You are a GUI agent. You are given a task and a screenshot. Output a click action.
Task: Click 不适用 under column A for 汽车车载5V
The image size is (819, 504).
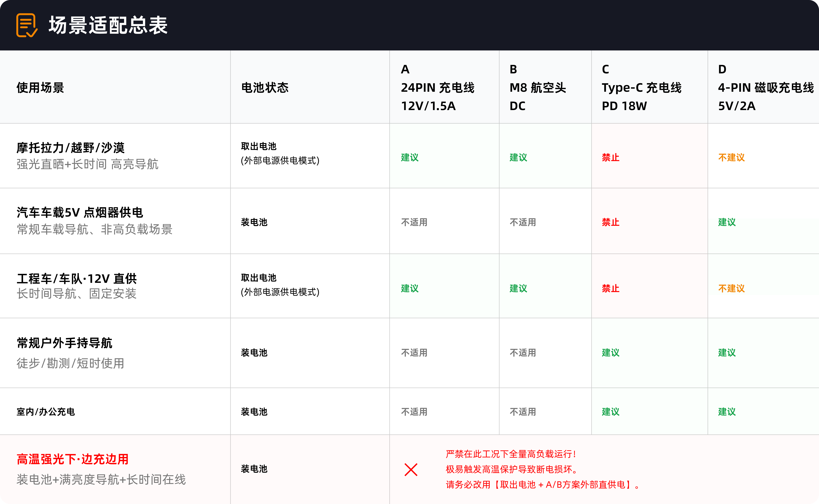(x=414, y=222)
